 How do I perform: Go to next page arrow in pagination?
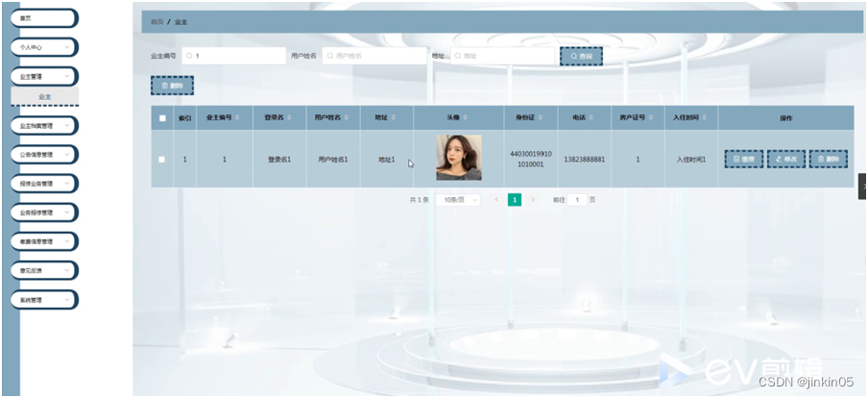(533, 200)
